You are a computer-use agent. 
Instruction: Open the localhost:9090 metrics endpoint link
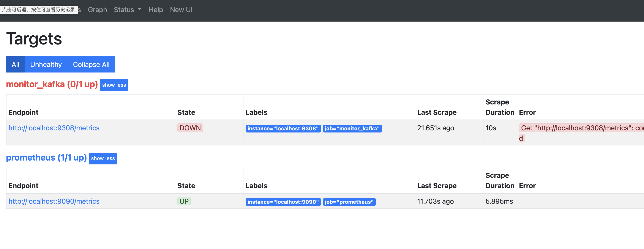[x=54, y=201]
